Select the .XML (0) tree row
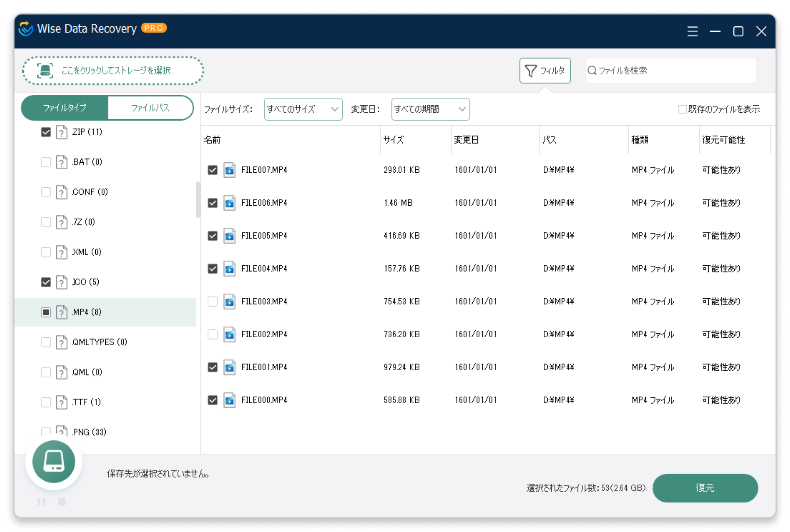 [x=105, y=252]
